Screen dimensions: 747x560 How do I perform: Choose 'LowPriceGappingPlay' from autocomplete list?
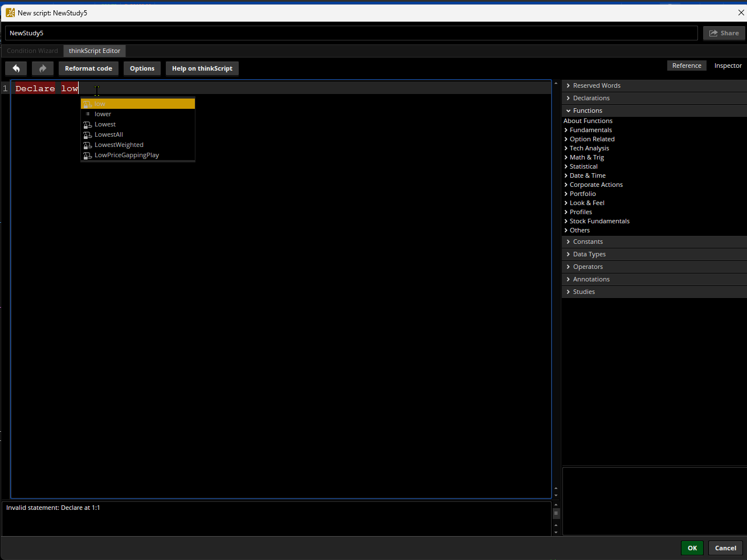[138, 155]
